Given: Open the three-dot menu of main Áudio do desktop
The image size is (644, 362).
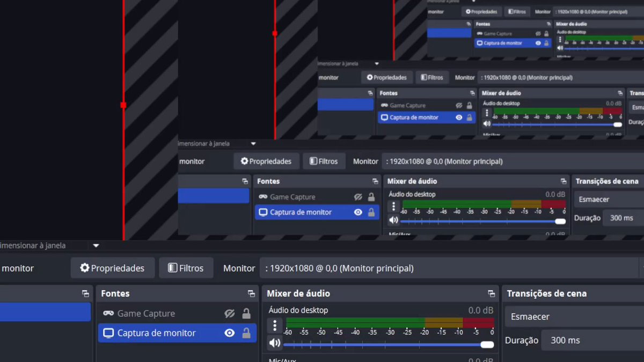Looking at the screenshot, I should (x=275, y=326).
